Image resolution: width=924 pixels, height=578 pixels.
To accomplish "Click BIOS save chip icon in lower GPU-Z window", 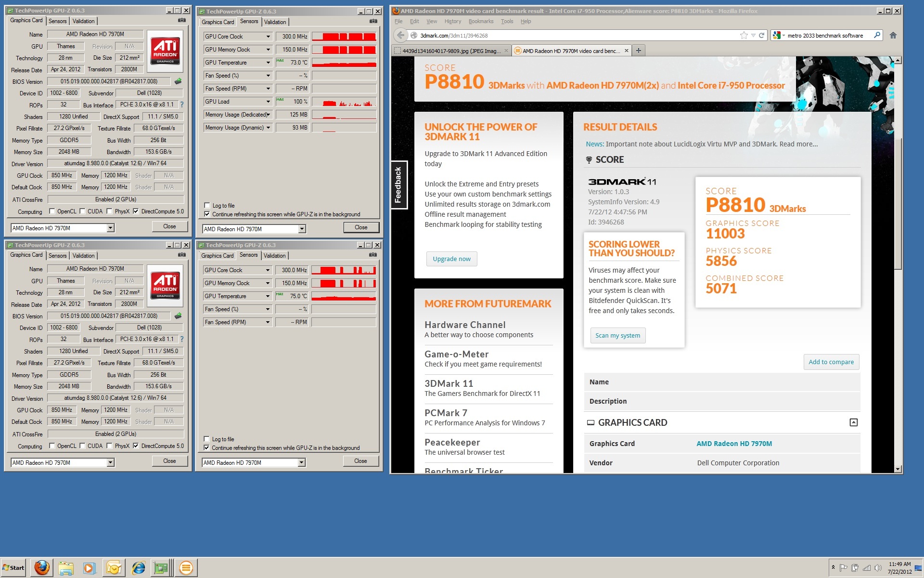I will 178,316.
